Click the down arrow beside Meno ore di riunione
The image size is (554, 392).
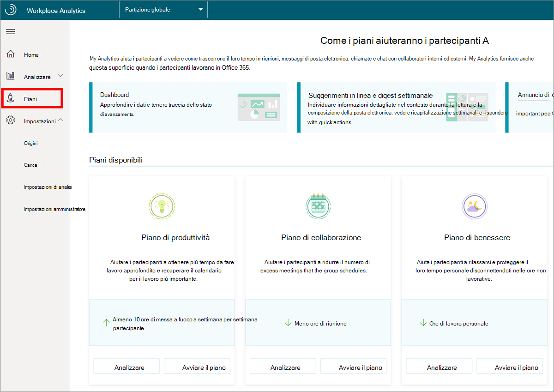pos(288,322)
